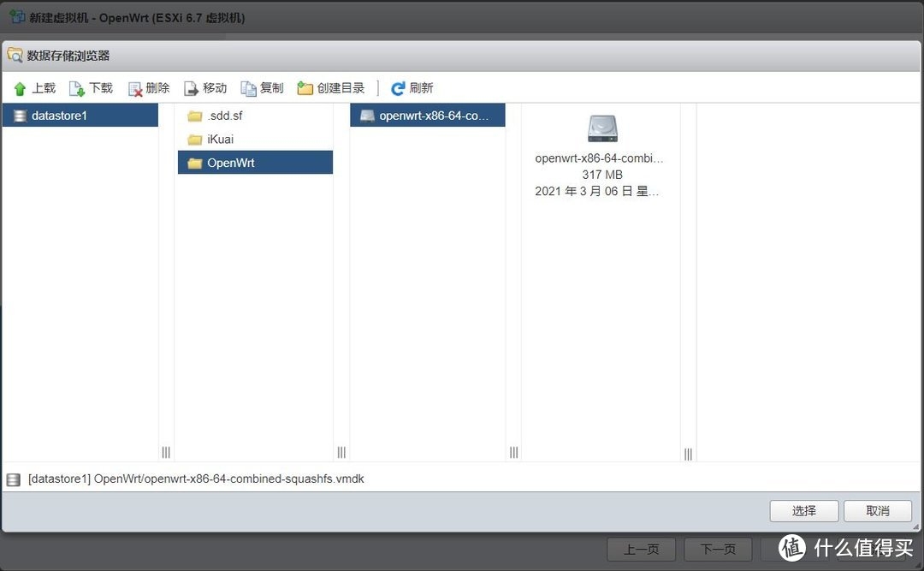Click the datastore path text at bottom

196,479
